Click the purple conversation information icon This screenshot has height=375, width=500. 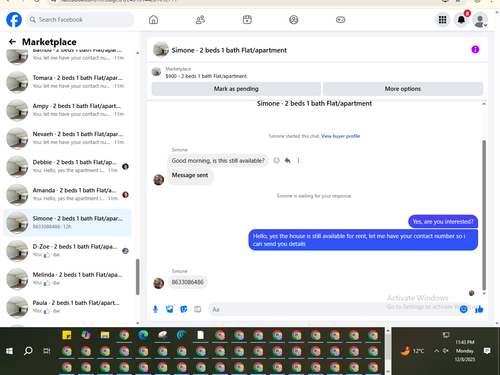[x=475, y=50]
